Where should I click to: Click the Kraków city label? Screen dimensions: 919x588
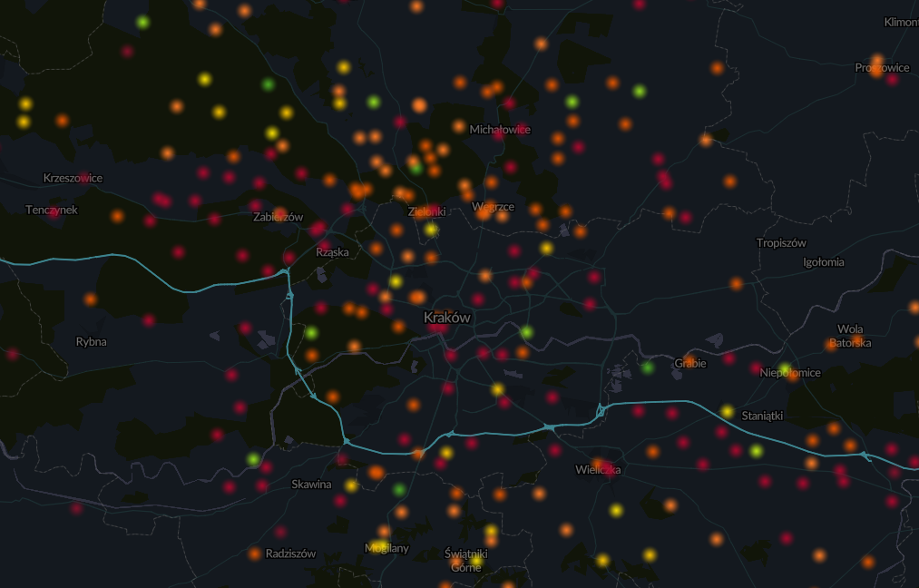pos(447,318)
